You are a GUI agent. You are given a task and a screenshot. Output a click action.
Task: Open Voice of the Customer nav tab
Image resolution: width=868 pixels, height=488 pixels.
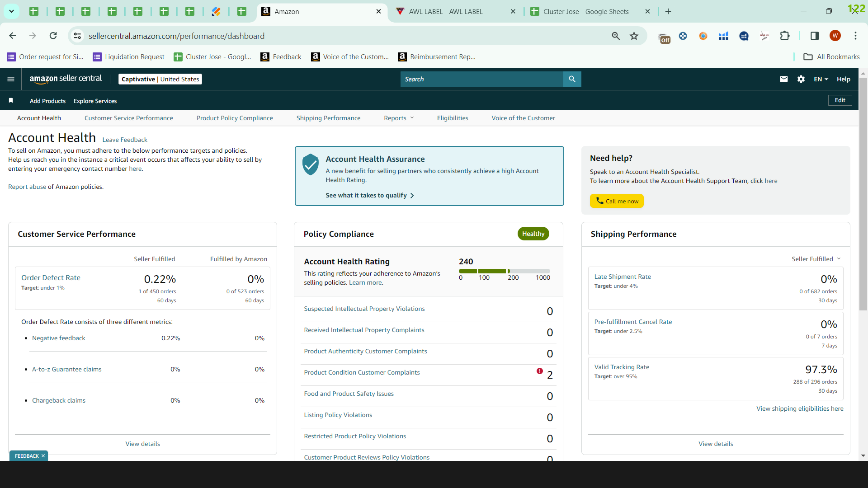(x=524, y=118)
